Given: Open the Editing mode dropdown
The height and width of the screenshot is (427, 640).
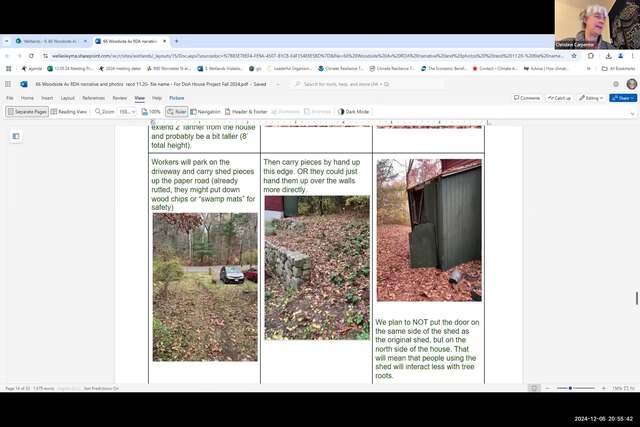Looking at the screenshot, I should [592, 98].
